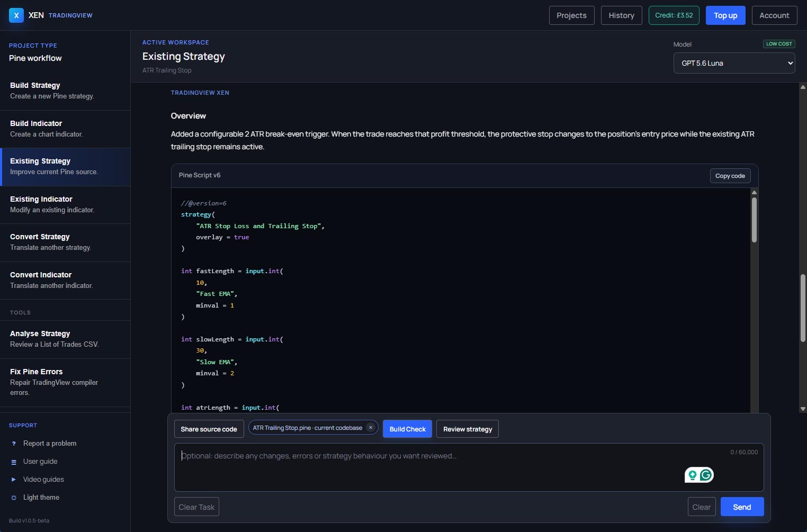Send the message
This screenshot has height=532, width=807.
pos(742,507)
